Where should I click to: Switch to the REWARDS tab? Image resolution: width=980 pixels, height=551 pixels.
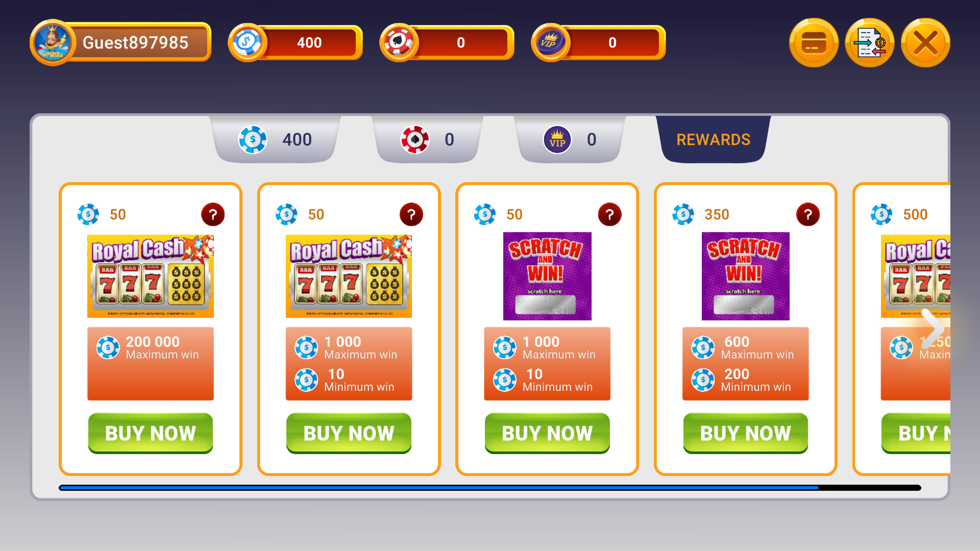[x=713, y=140]
